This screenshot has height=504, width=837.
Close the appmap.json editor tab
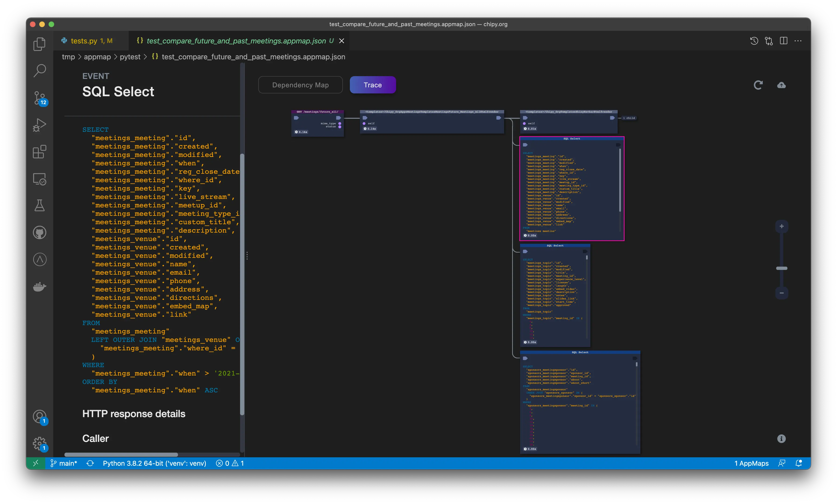click(342, 41)
